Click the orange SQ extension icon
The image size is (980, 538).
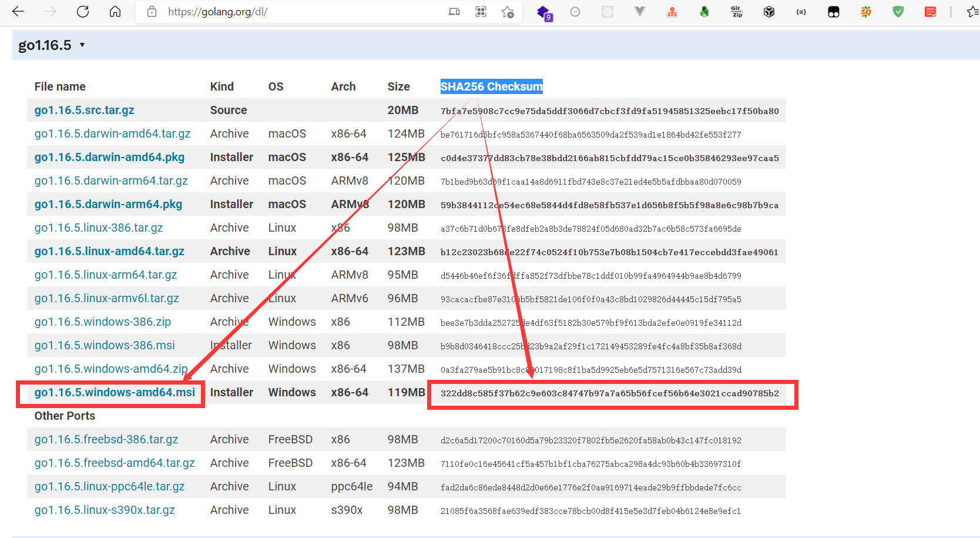point(865,12)
